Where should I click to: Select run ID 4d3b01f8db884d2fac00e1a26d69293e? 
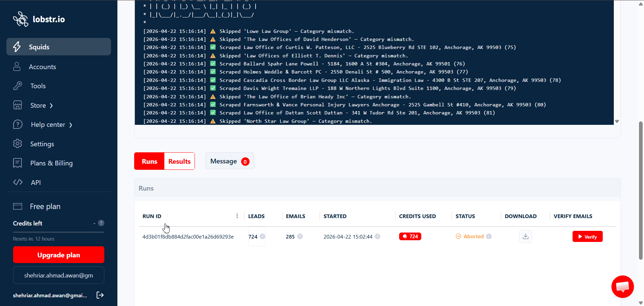pos(188,237)
